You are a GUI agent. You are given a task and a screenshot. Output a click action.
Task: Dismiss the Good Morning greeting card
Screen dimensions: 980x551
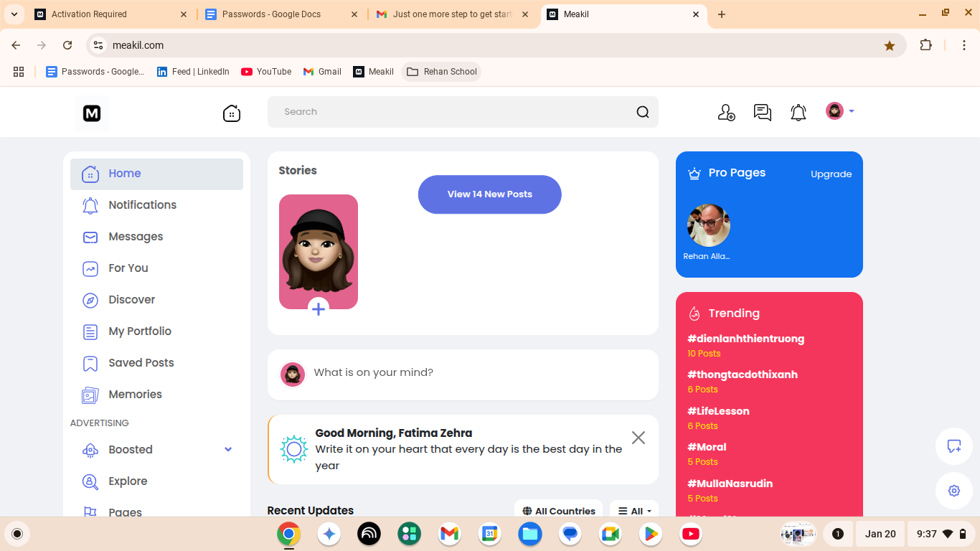[x=638, y=438]
